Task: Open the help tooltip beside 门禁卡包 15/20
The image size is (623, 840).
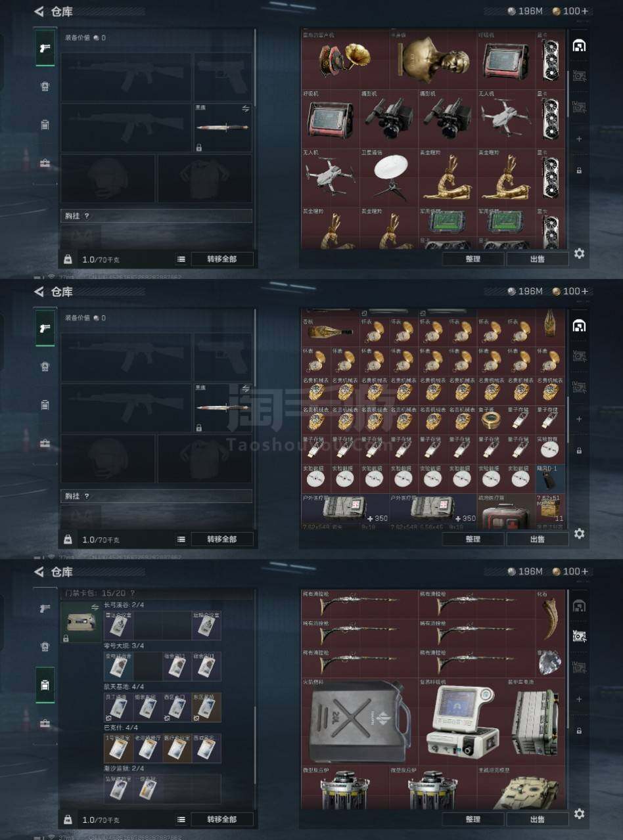Action: [133, 593]
